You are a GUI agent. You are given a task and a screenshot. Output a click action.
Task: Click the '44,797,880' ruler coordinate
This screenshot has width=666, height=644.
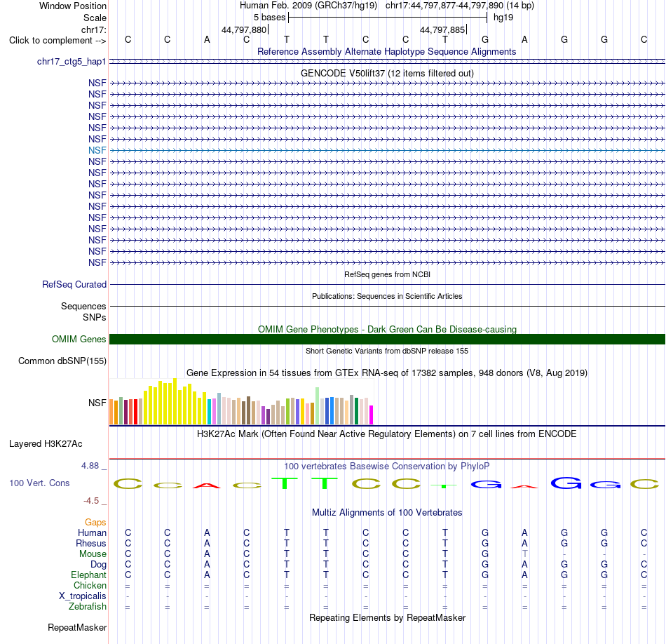(244, 29)
